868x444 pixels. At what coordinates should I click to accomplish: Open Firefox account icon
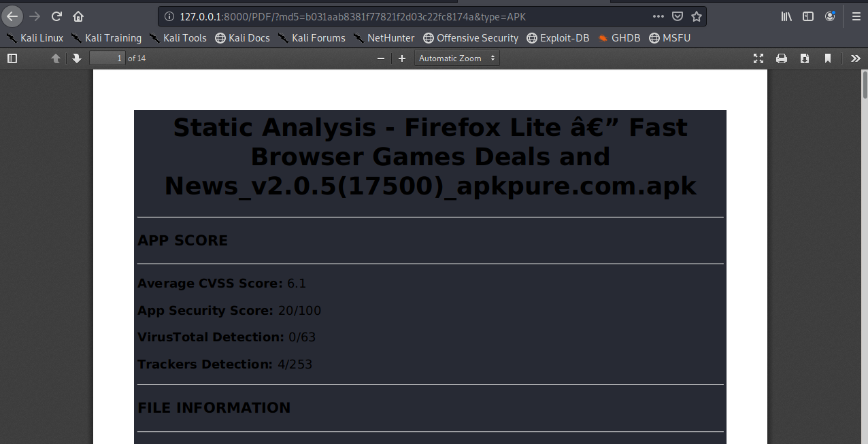[830, 16]
